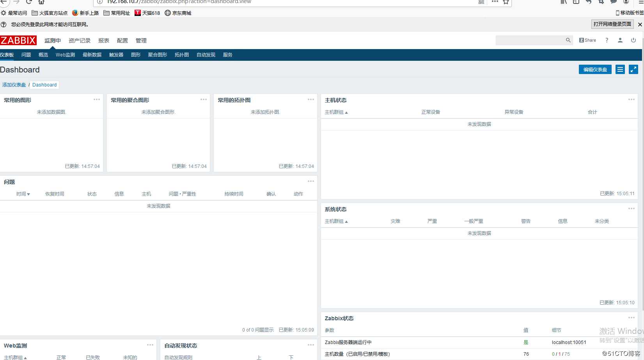
Task: Sort 系统状态 by 主机群组 column
Action: point(336,221)
